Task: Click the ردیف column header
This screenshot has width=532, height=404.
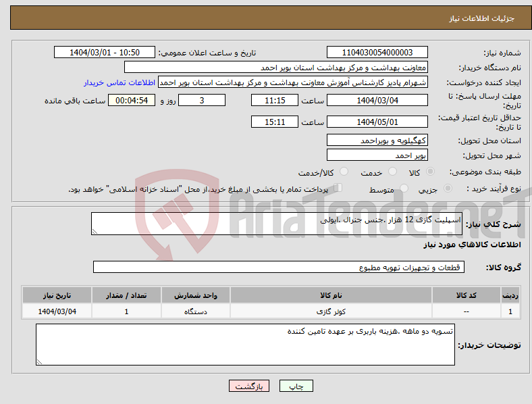Action: (x=510, y=295)
